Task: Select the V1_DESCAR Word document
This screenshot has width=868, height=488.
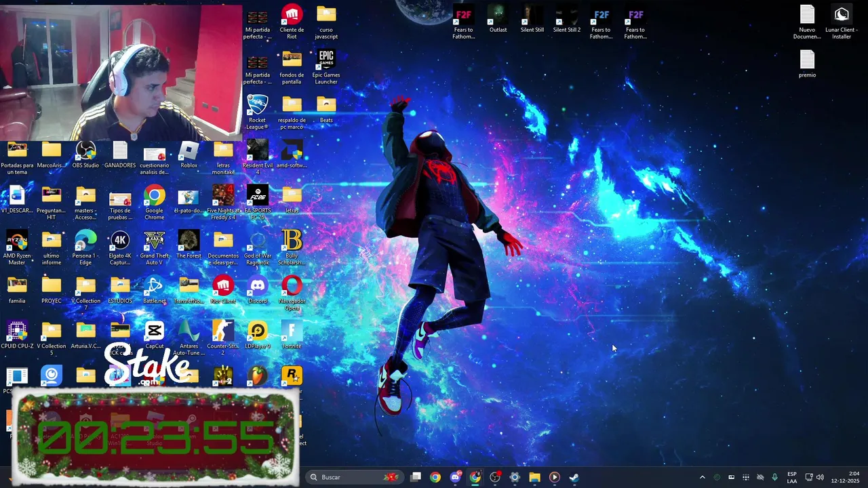Action: [x=17, y=201]
